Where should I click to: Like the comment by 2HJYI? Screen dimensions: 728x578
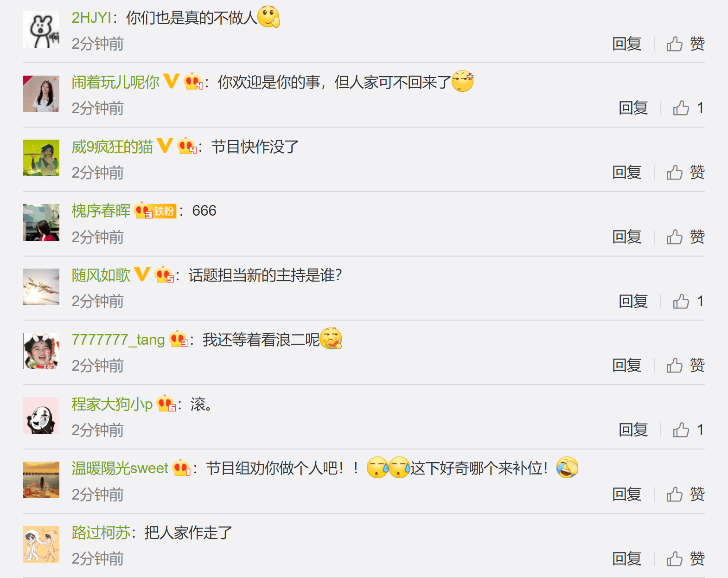click(x=685, y=44)
